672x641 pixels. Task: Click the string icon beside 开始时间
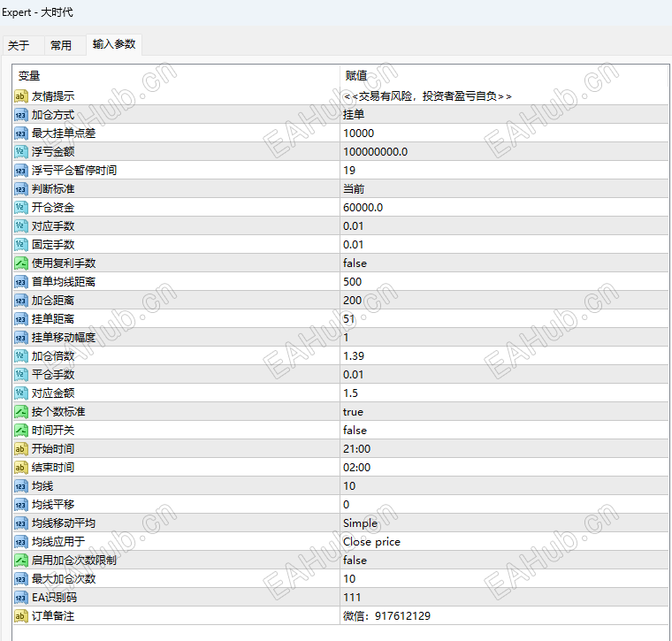click(x=21, y=448)
